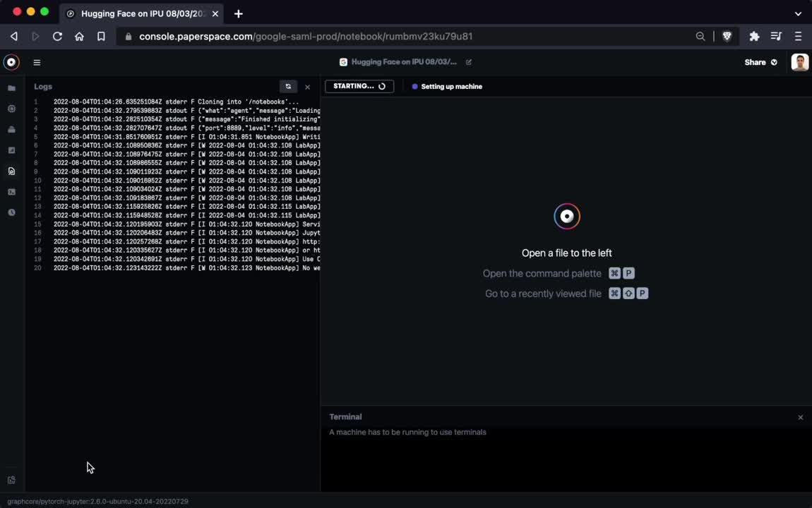Toggle the bookmark icon in the browser toolbar
Viewport: 812px width, 508px height.
click(101, 36)
